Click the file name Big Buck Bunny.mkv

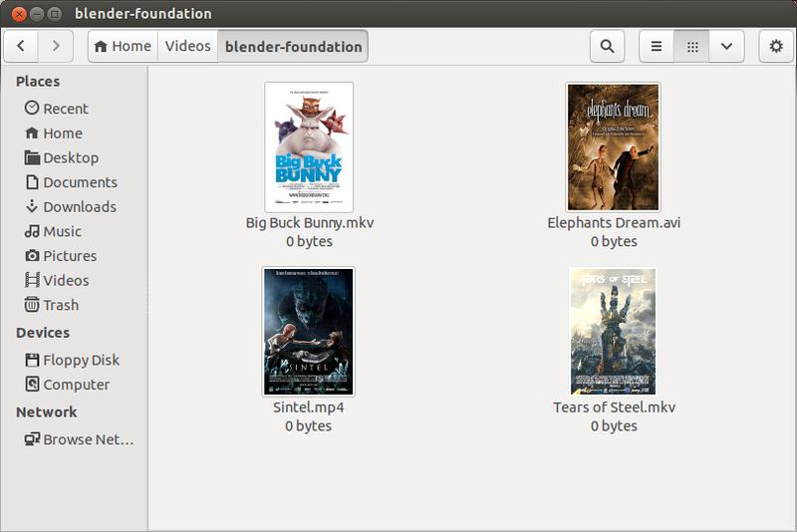pos(310,222)
